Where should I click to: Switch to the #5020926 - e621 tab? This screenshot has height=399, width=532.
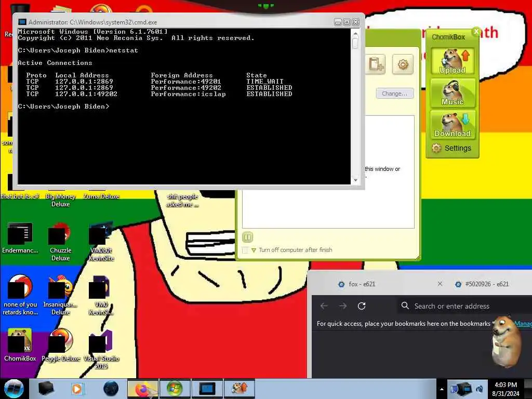pyautogui.click(x=487, y=284)
